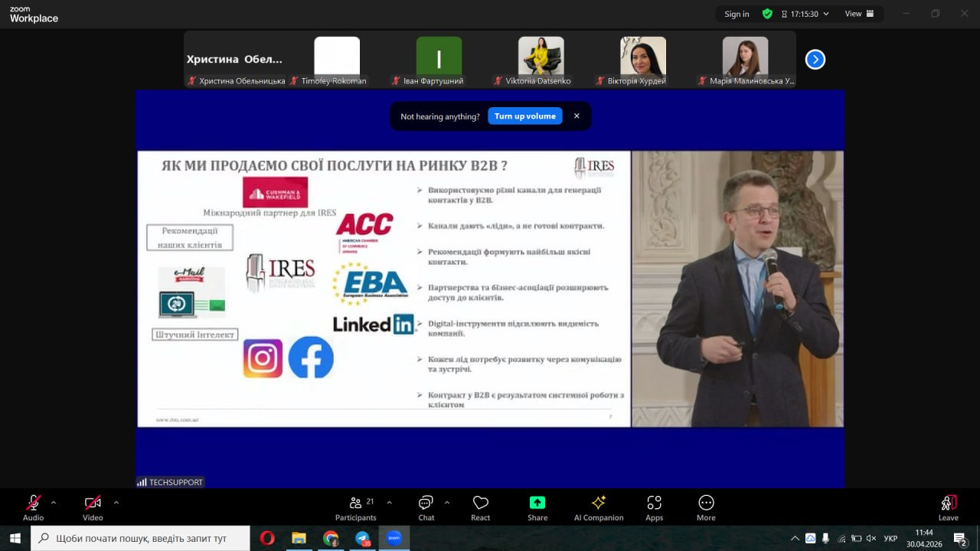Open the React emoji menu
The height and width of the screenshot is (551, 980).
pos(481,507)
